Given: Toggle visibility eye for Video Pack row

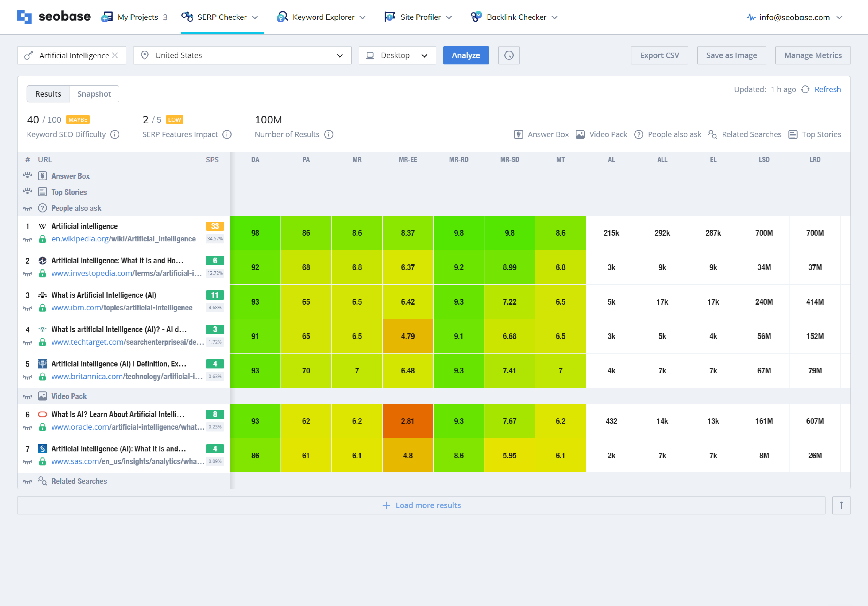Looking at the screenshot, I should [28, 396].
